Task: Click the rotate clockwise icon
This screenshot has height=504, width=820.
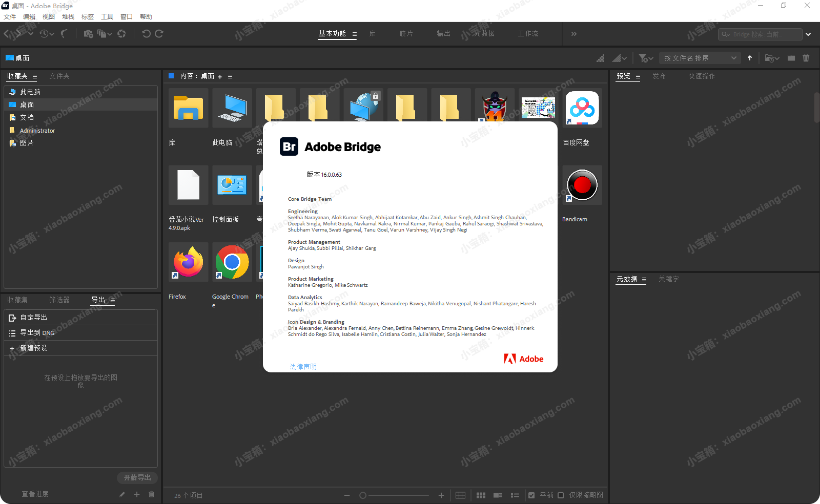Action: click(159, 34)
